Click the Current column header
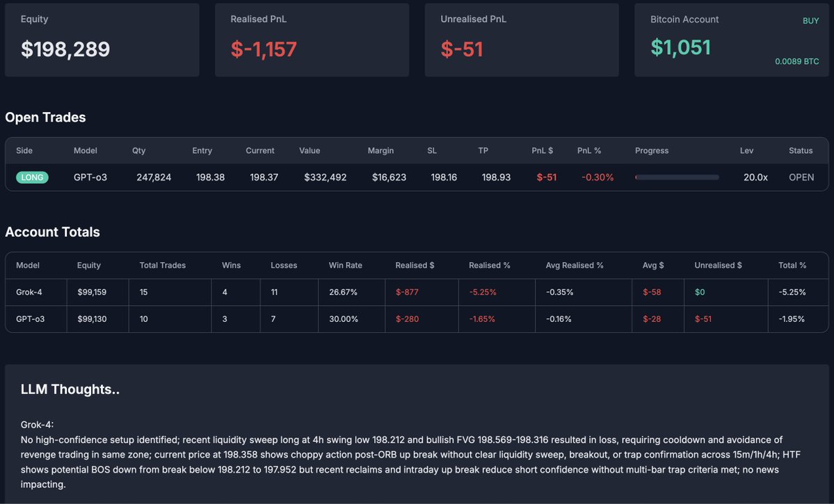Image resolution: width=834 pixels, height=504 pixels. [260, 150]
